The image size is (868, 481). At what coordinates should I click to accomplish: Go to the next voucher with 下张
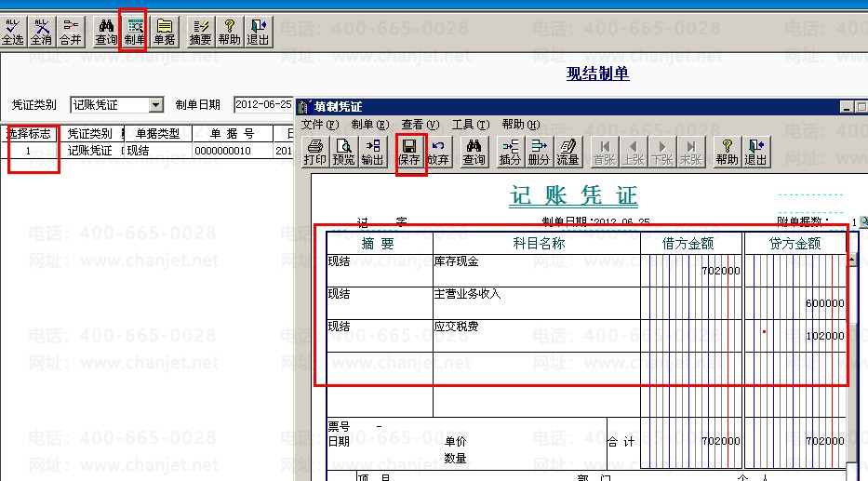[662, 153]
